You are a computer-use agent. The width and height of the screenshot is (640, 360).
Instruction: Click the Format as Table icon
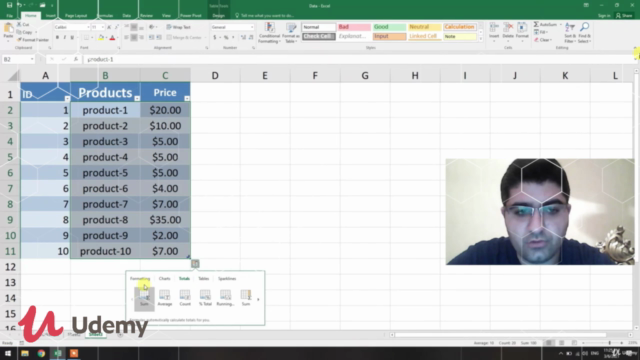pyautogui.click(x=291, y=28)
